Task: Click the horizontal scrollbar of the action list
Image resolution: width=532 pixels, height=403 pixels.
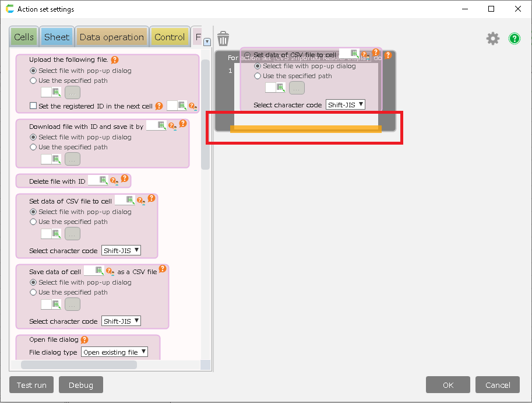Action: click(x=79, y=365)
